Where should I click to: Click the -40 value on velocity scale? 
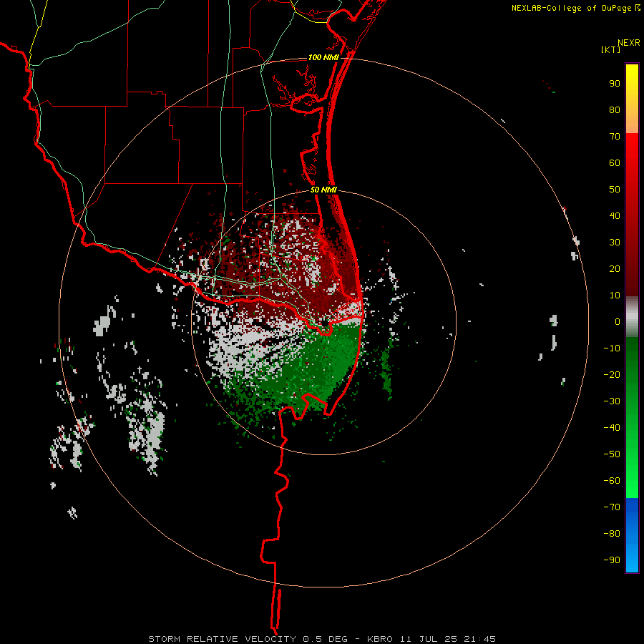[x=612, y=428]
